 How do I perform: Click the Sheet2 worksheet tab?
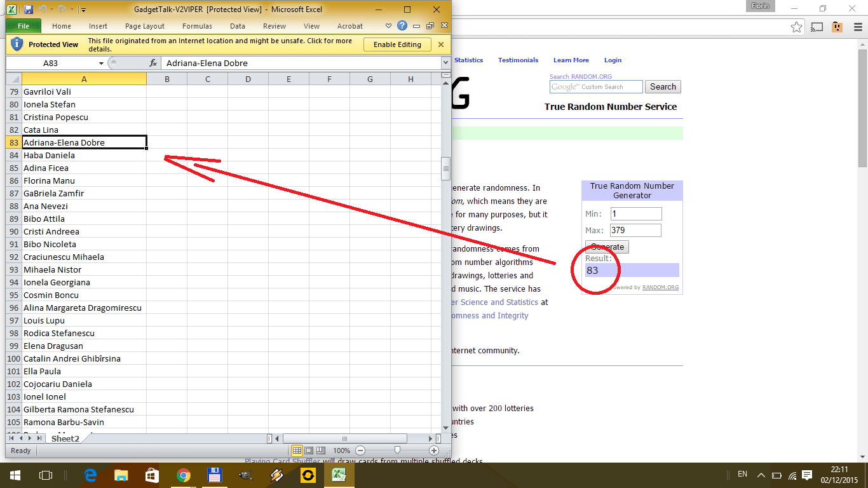point(65,438)
